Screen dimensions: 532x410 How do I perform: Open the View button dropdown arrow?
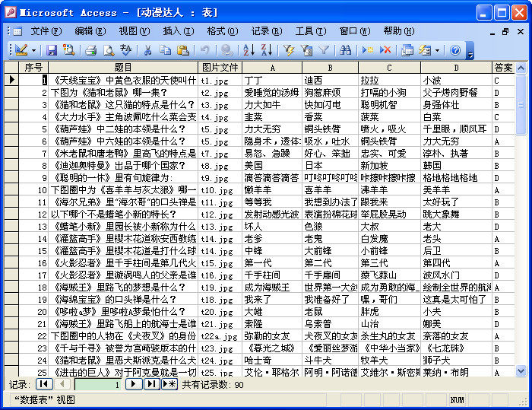click(33, 51)
